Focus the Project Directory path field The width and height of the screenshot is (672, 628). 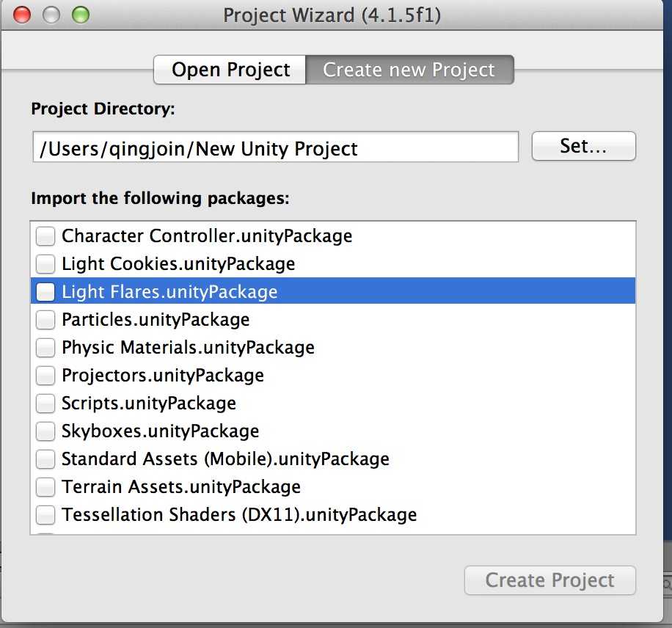point(276,147)
